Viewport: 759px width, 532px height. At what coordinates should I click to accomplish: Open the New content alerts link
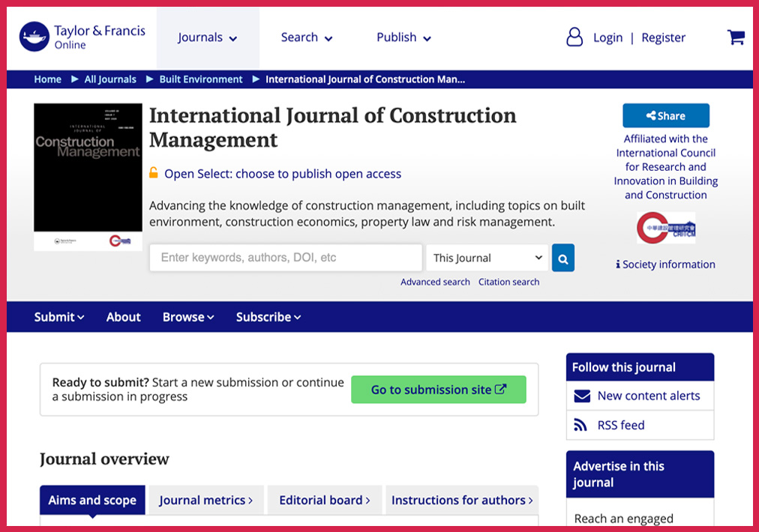649,396
